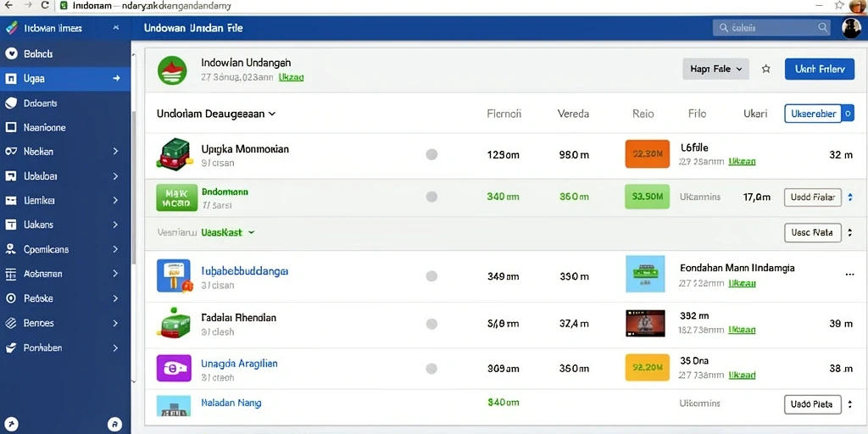
Task: Select Uga item in sidebar
Action: 65,79
